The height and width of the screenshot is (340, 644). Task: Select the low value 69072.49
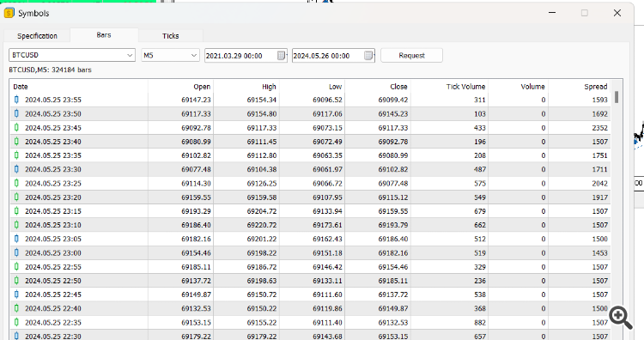pos(327,142)
